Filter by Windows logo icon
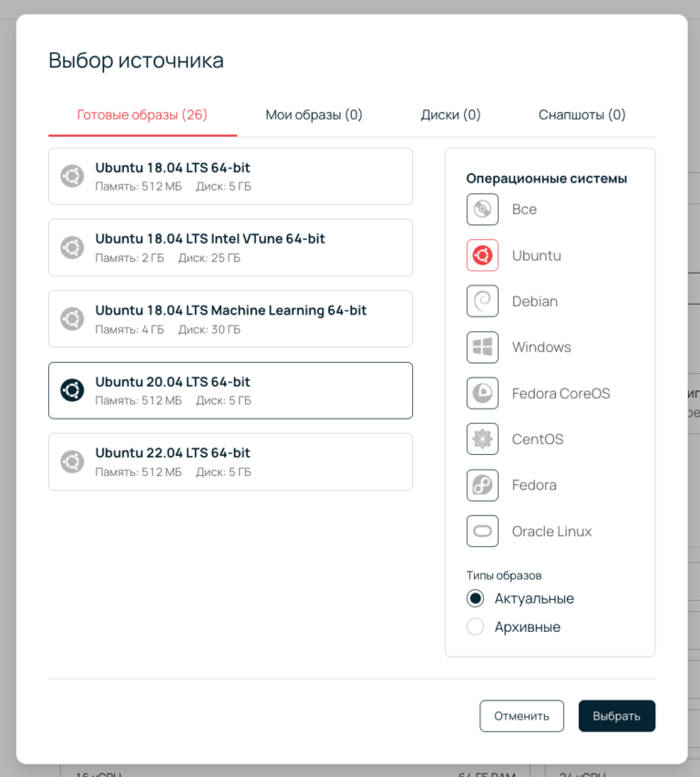This screenshot has width=700, height=777. 482,347
